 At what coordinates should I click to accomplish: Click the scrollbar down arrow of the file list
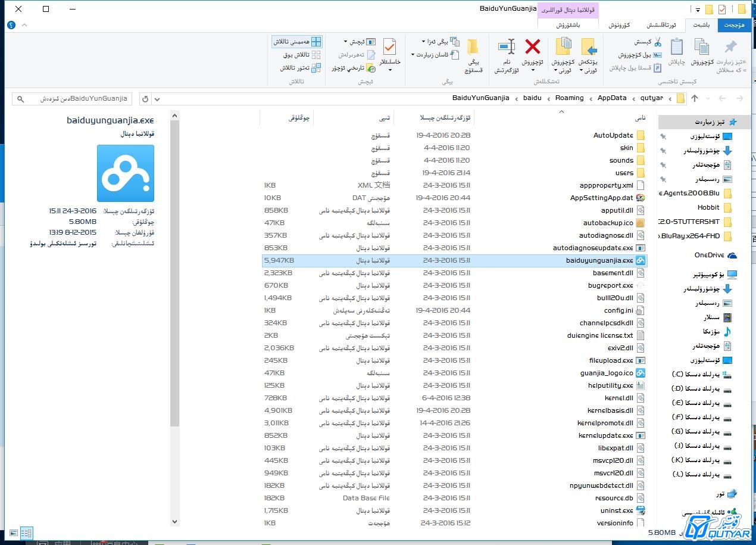pyautogui.click(x=174, y=521)
